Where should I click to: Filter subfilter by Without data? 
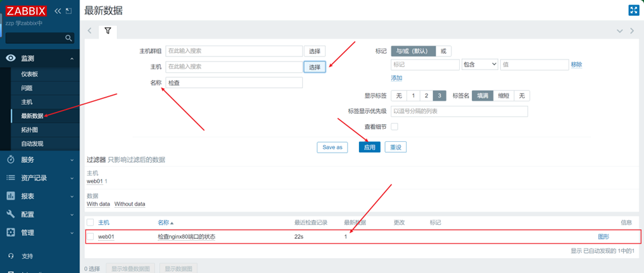pos(130,203)
